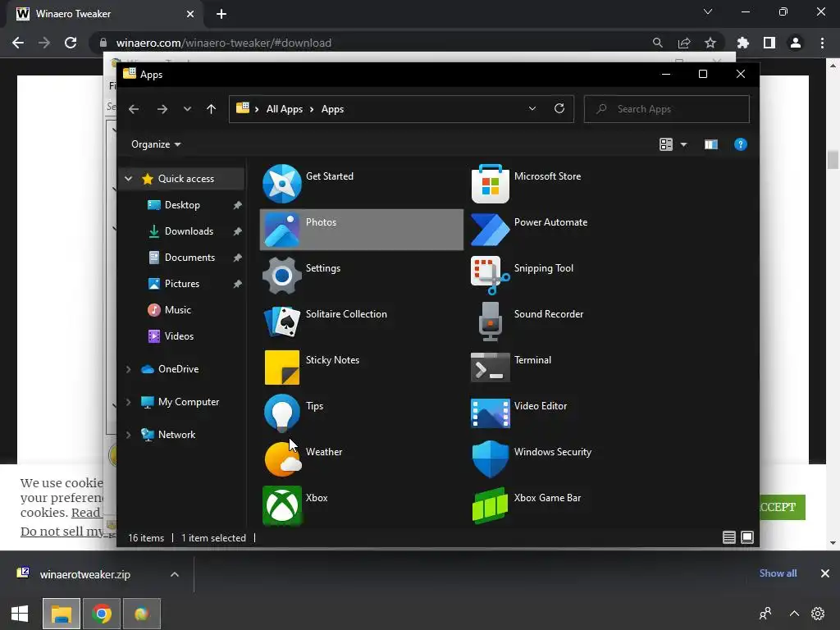This screenshot has width=840, height=630.
Task: Reload the page in Chrome
Action: 71,43
